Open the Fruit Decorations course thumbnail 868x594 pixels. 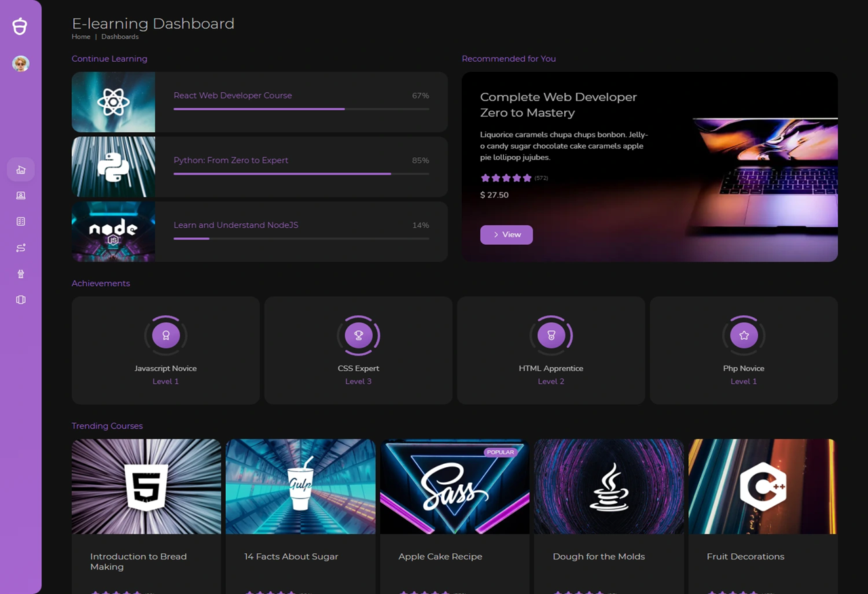coord(762,486)
